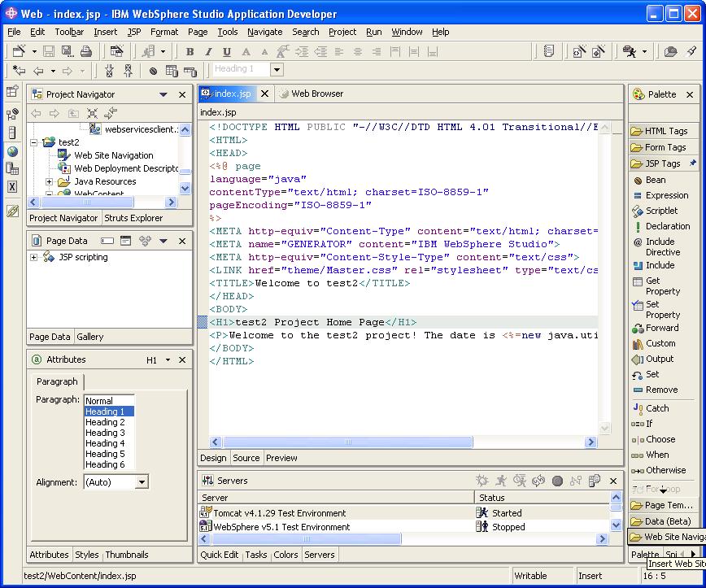
Task: Stop the running server via the stop icon
Action: pyautogui.click(x=559, y=481)
